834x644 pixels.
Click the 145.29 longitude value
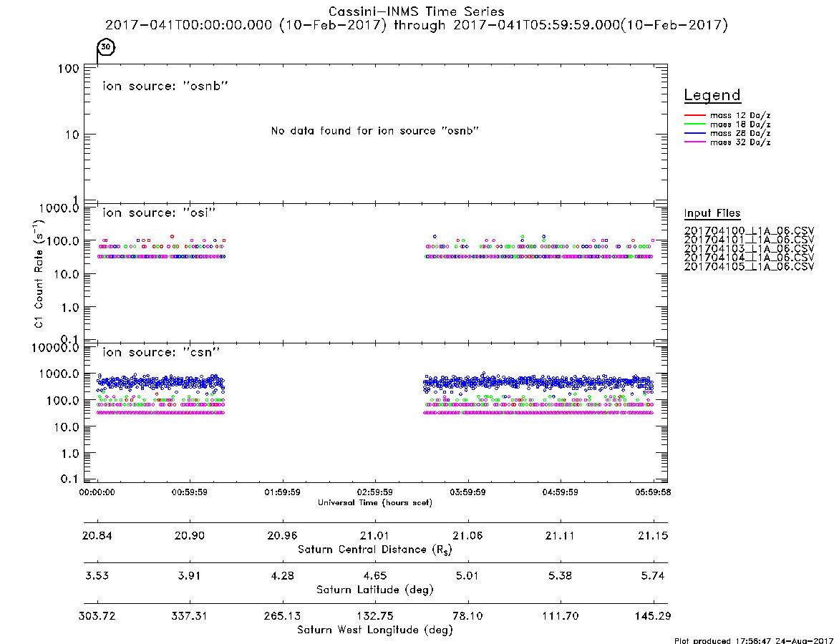tap(653, 616)
